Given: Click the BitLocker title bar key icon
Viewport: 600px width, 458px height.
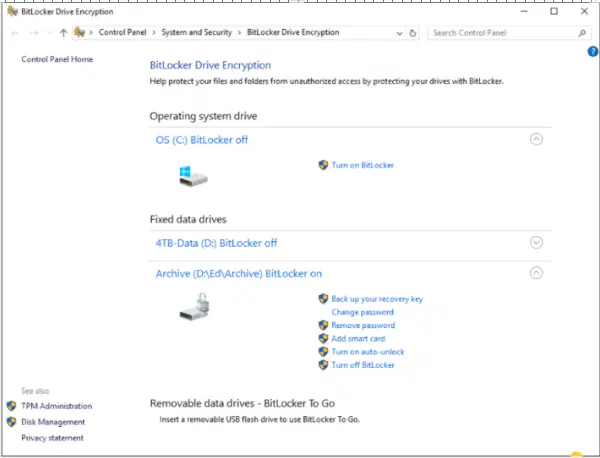Looking at the screenshot, I should 13,11.
